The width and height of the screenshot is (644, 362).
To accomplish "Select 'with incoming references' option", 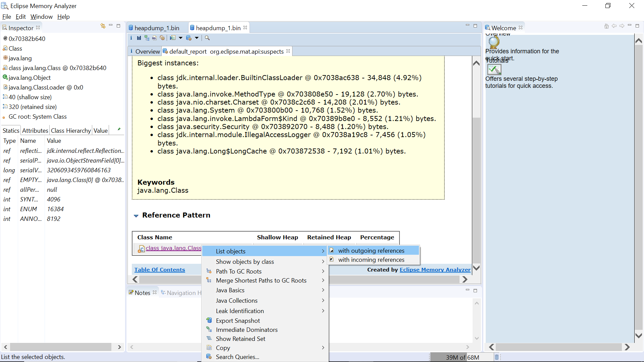I will click(x=371, y=260).
